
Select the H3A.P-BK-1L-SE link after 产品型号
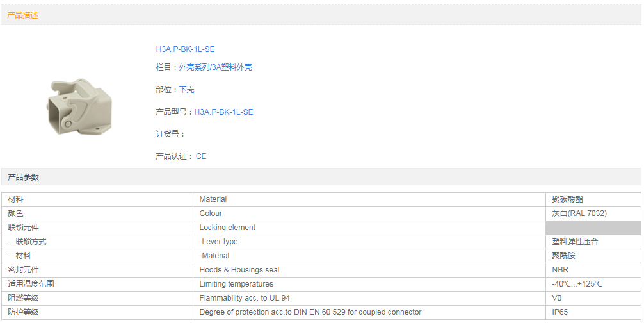pyautogui.click(x=223, y=112)
